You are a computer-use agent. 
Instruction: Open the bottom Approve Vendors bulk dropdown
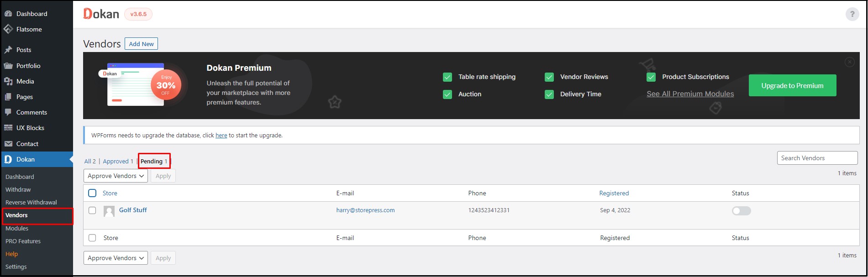tap(116, 258)
